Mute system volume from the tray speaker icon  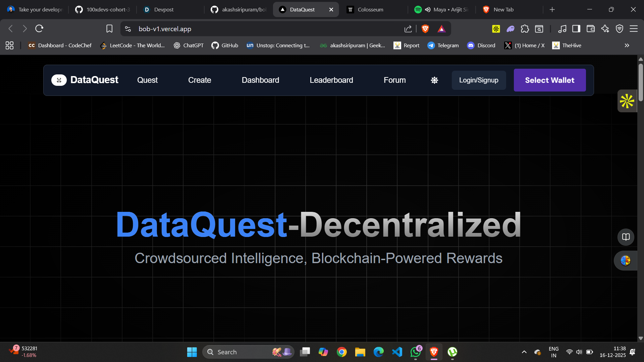579,352
